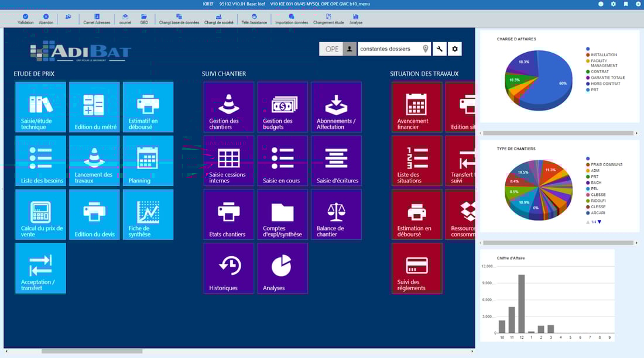Open Gestion des chantiers
Screen dimensions: 644x358
(228, 106)
